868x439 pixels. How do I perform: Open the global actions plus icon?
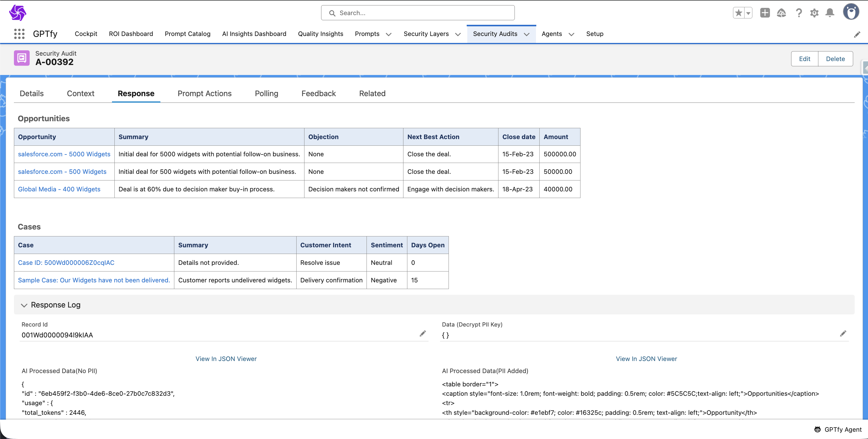[764, 13]
